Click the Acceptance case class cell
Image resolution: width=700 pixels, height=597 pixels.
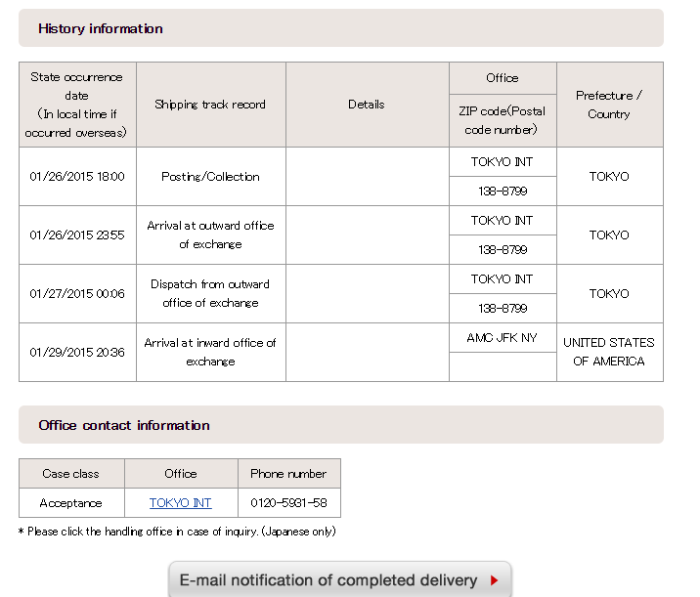click(x=71, y=503)
